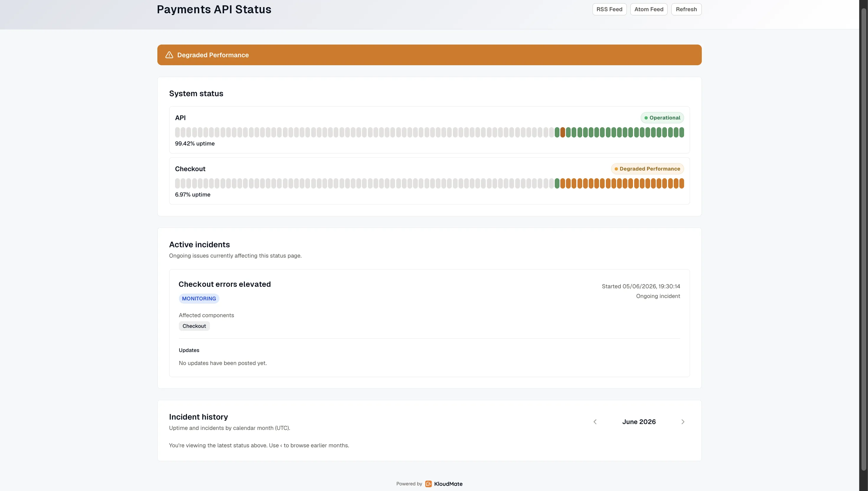Click Refresh to reload the status
This screenshot has height=491, width=868.
[686, 9]
